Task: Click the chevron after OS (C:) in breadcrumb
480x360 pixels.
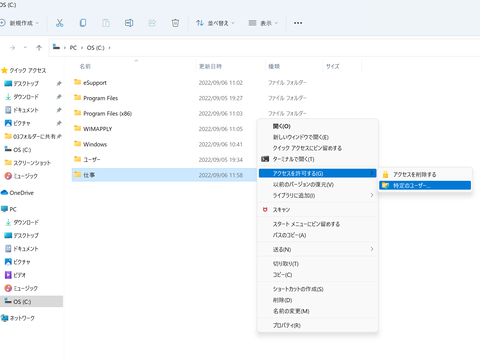Action: click(x=109, y=48)
